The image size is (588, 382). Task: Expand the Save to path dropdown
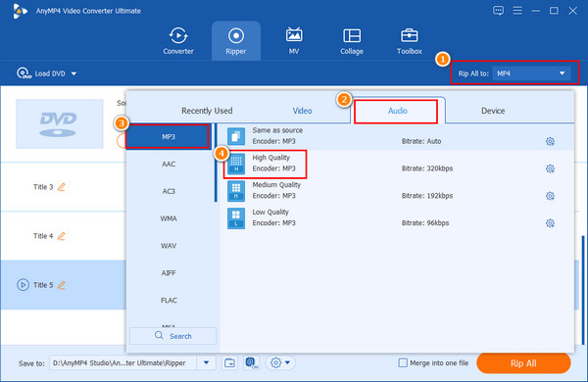click(206, 362)
